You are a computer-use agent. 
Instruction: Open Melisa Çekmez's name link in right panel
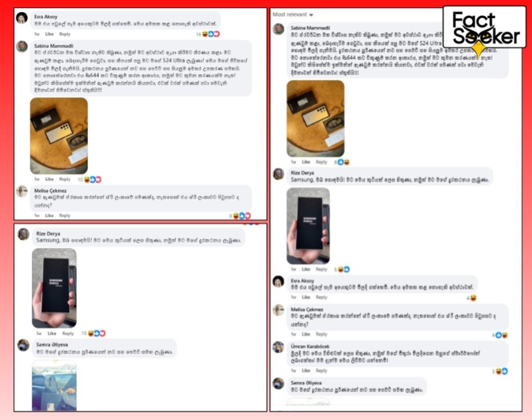(307, 309)
